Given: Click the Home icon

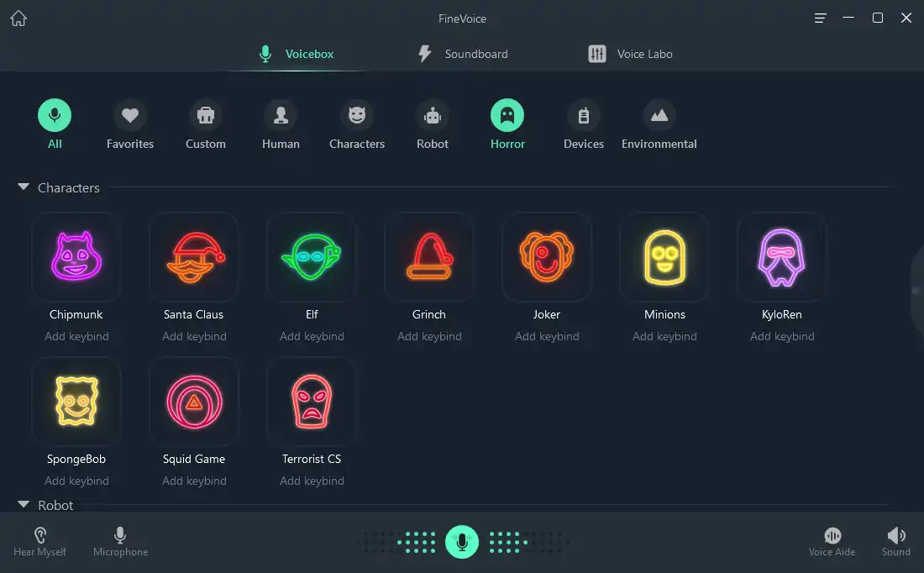Looking at the screenshot, I should tap(18, 18).
